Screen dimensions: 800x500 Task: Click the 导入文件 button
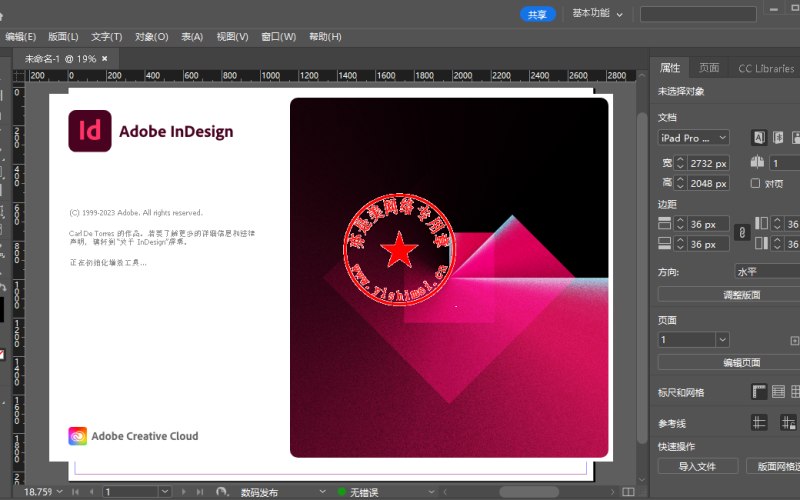(x=697, y=466)
